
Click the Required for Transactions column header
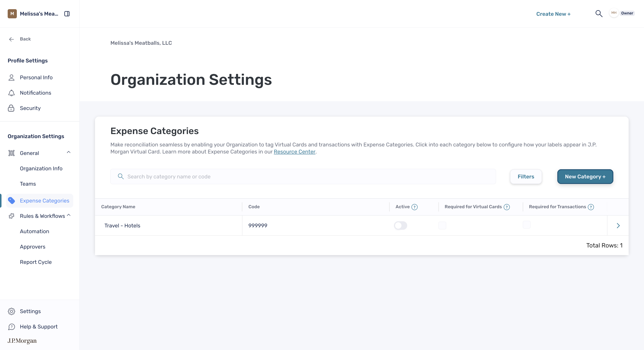[x=557, y=207]
